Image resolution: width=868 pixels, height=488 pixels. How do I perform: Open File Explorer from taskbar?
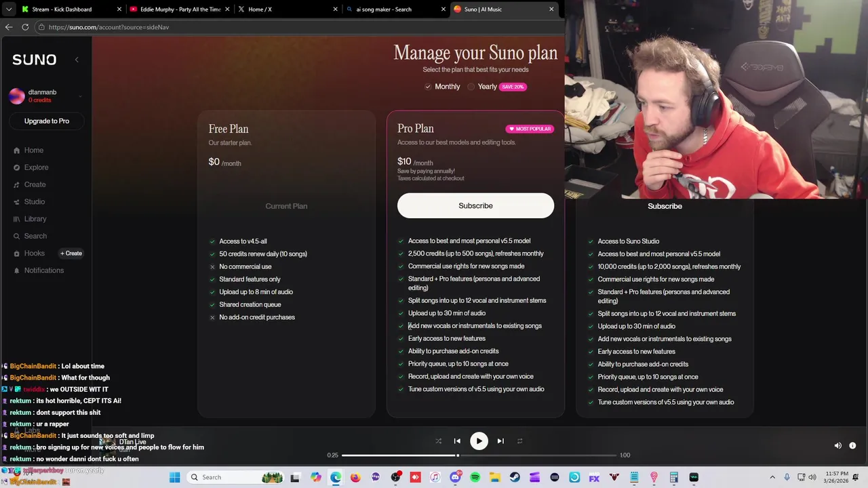[495, 477]
